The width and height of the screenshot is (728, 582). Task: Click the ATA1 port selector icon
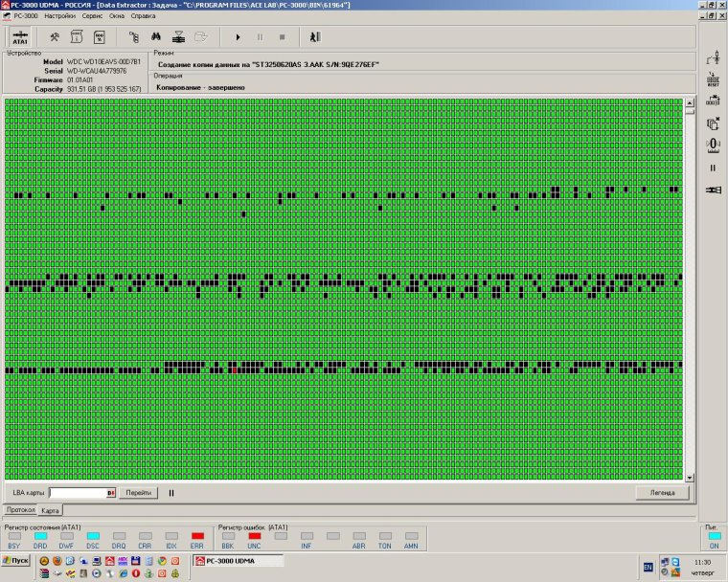tap(20, 37)
